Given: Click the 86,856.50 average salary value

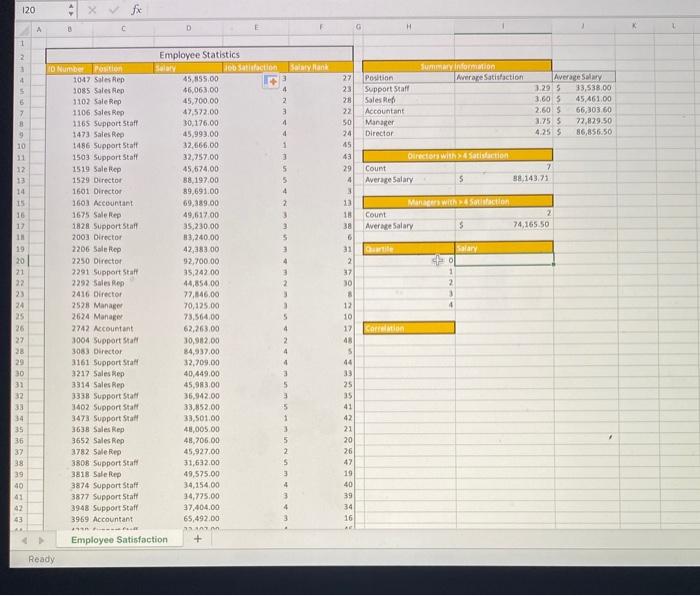Looking at the screenshot, I should point(584,132).
